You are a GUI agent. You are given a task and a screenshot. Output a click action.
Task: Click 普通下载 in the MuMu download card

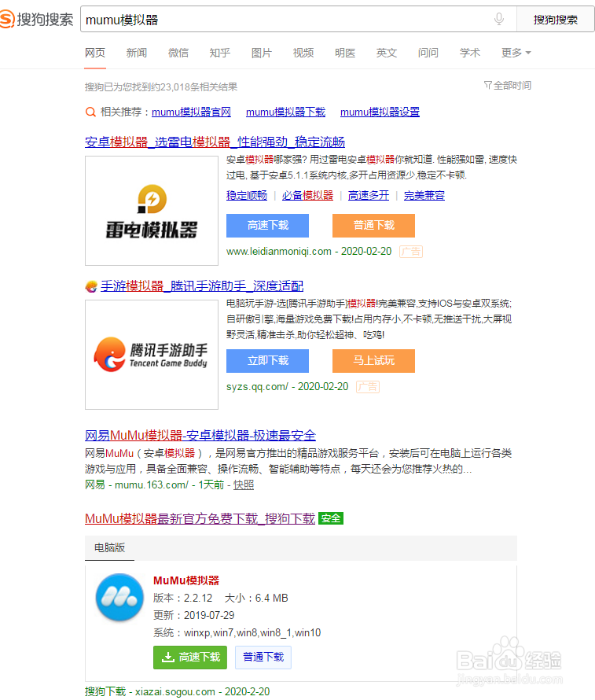coord(263,658)
